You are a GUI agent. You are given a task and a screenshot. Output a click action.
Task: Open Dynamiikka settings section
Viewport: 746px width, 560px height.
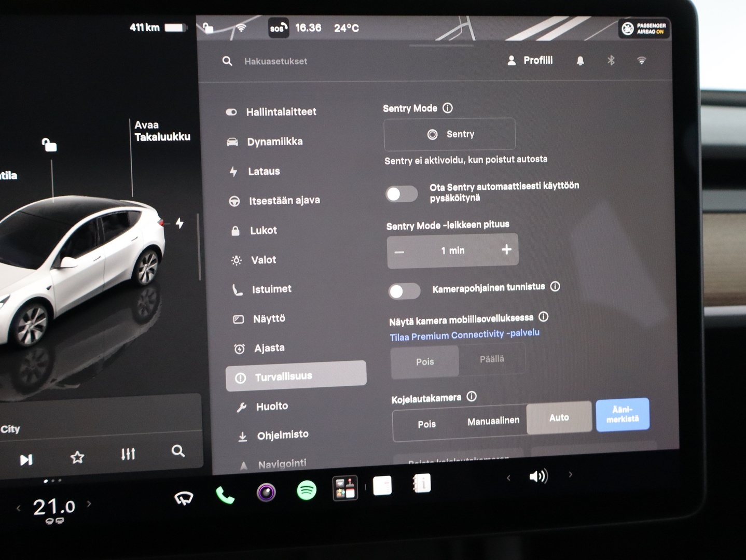click(x=265, y=142)
